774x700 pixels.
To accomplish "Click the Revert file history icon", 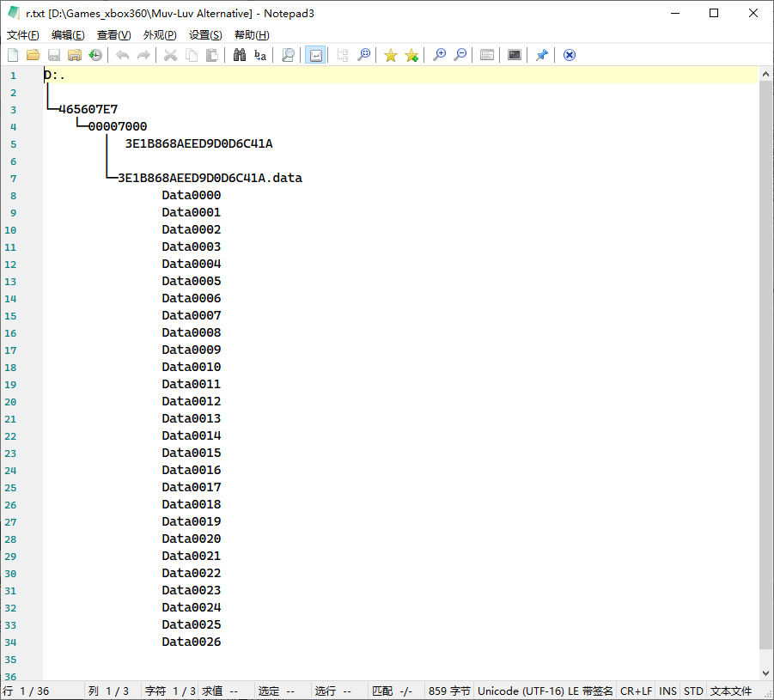I will click(95, 55).
